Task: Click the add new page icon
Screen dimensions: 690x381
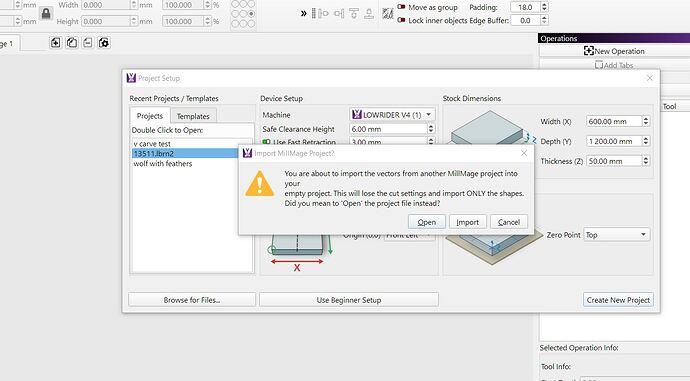Action: [55, 43]
